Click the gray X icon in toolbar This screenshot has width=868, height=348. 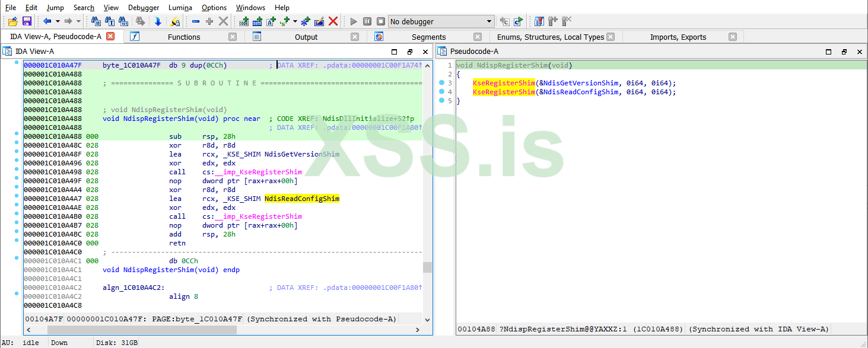[x=223, y=21]
